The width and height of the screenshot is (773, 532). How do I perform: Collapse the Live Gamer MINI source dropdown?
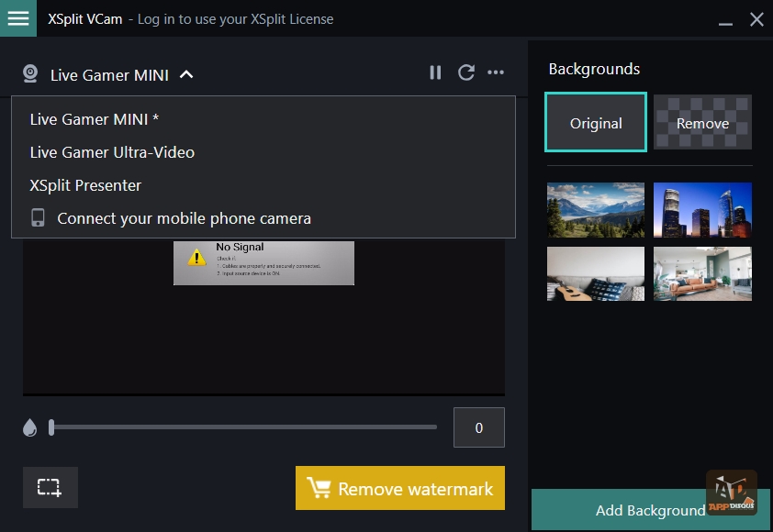click(186, 74)
